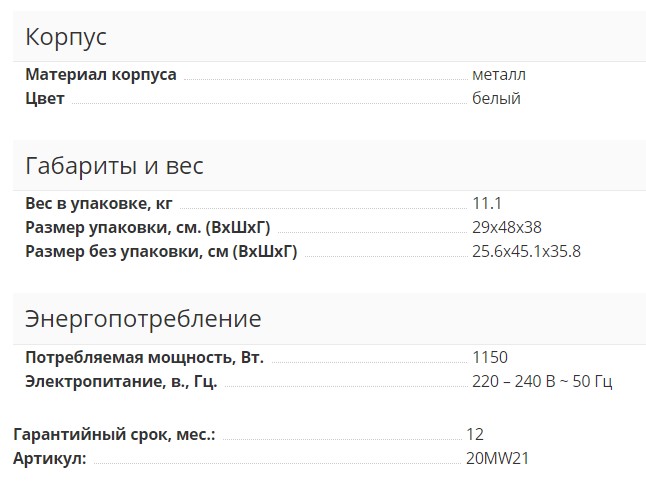This screenshot has height=499, width=646.
Task: Select the "Размер упаковки, см." label
Action: 148,228
